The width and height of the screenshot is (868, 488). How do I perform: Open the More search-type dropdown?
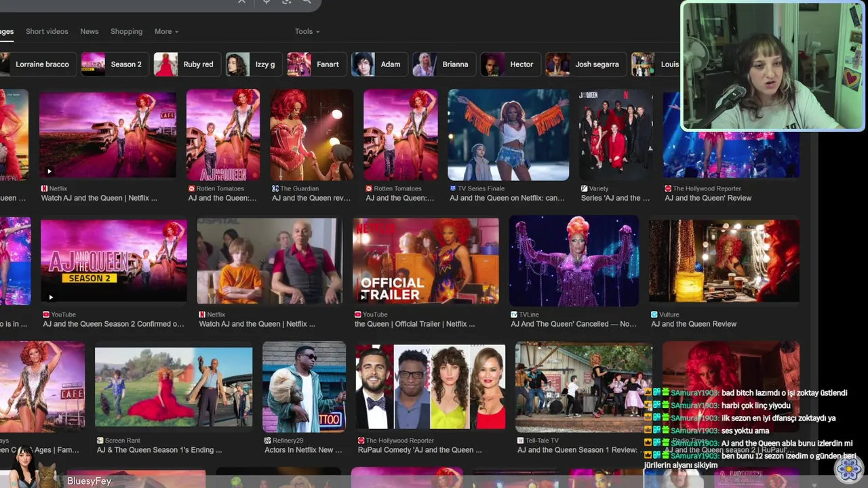coord(166,31)
